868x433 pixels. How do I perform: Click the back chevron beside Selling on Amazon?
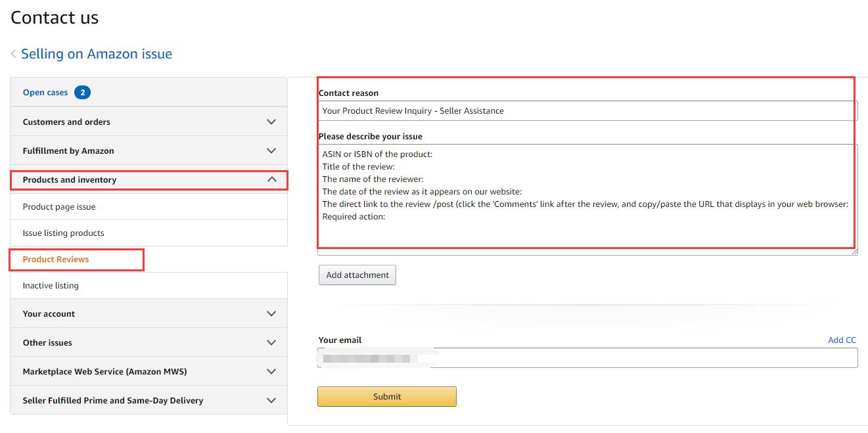tap(13, 54)
